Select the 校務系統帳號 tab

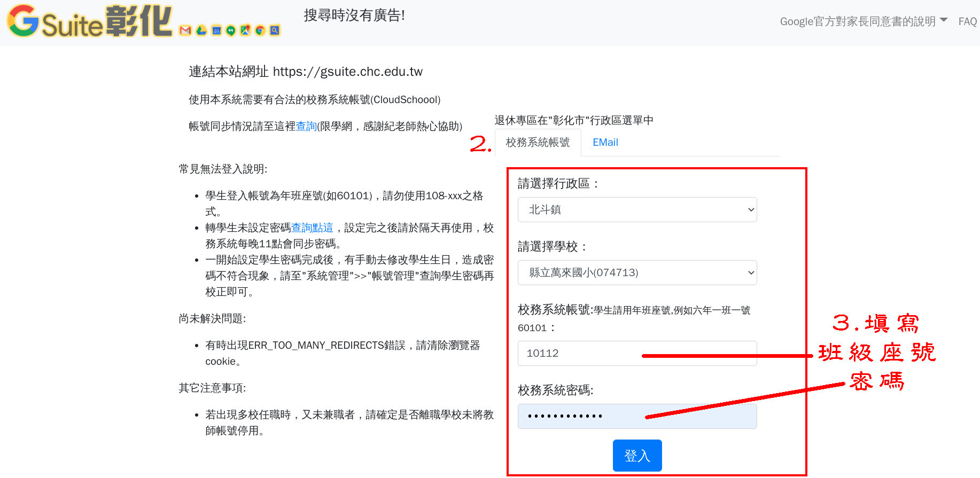538,143
